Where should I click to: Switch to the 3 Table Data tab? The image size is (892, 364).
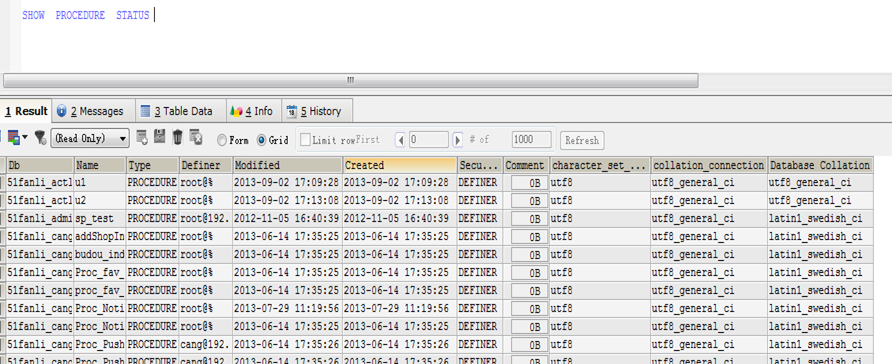pyautogui.click(x=180, y=111)
